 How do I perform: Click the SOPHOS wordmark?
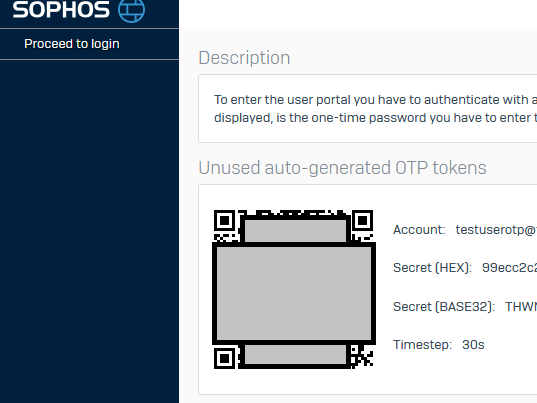pos(61,10)
